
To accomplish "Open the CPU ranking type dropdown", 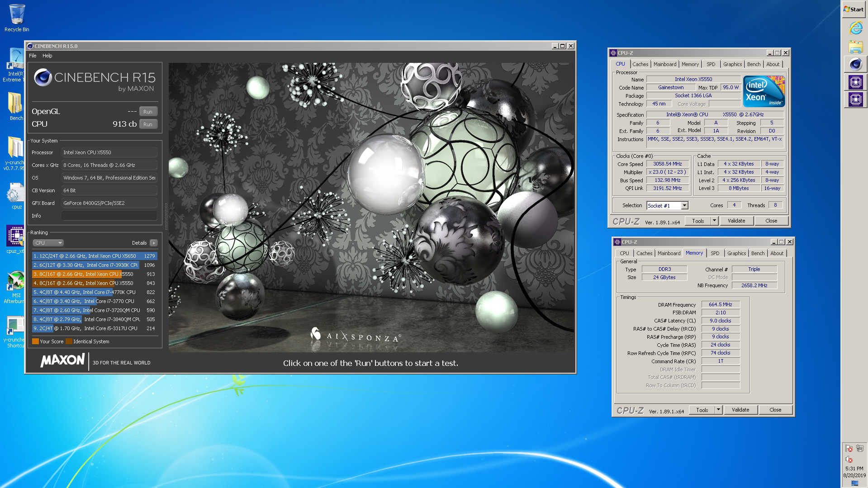I will pos(48,243).
